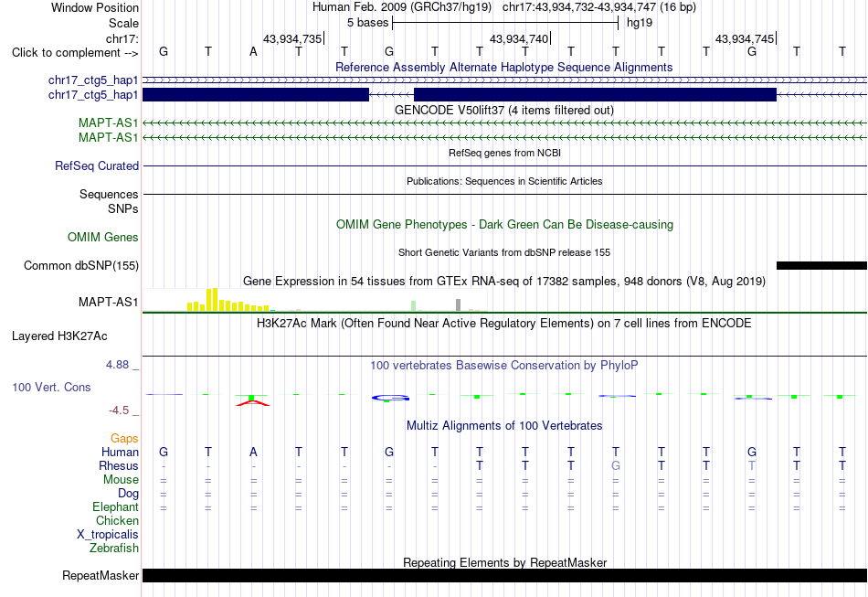Click the RefSeq Curated track label
The height and width of the screenshot is (597, 868).
pyautogui.click(x=97, y=165)
